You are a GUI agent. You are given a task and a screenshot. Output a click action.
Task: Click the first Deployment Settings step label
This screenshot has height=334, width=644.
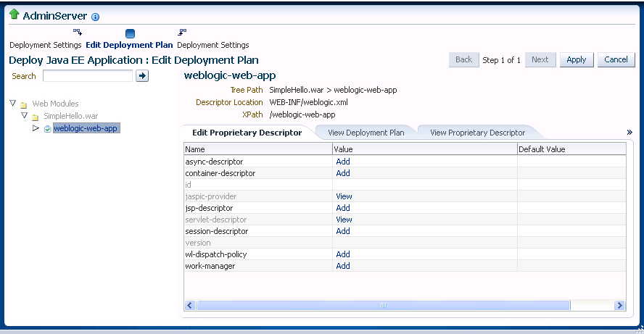pos(46,45)
